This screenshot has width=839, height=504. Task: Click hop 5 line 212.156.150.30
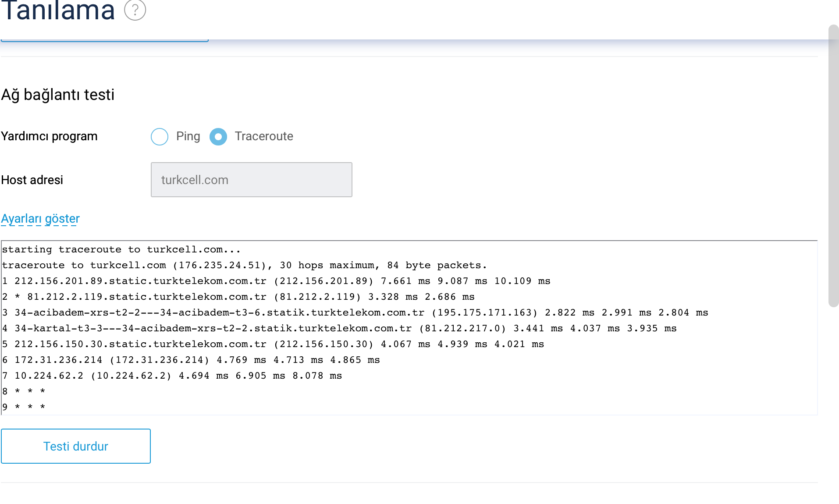tap(273, 344)
